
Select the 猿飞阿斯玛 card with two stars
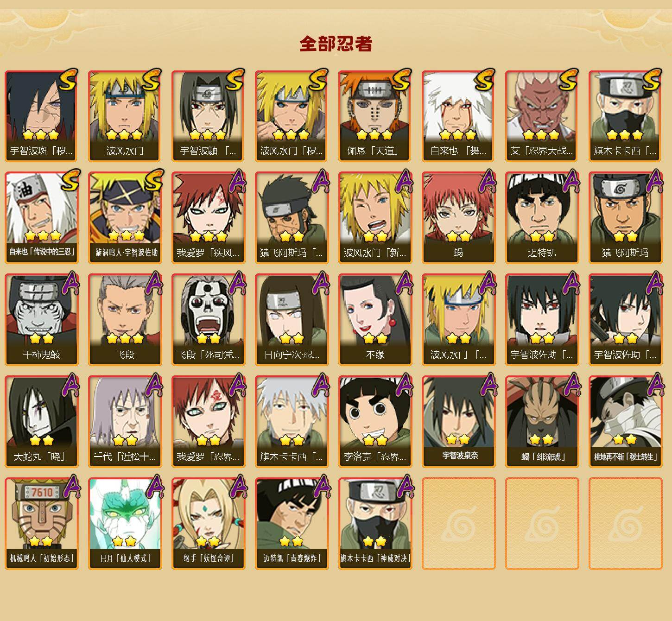[626, 218]
